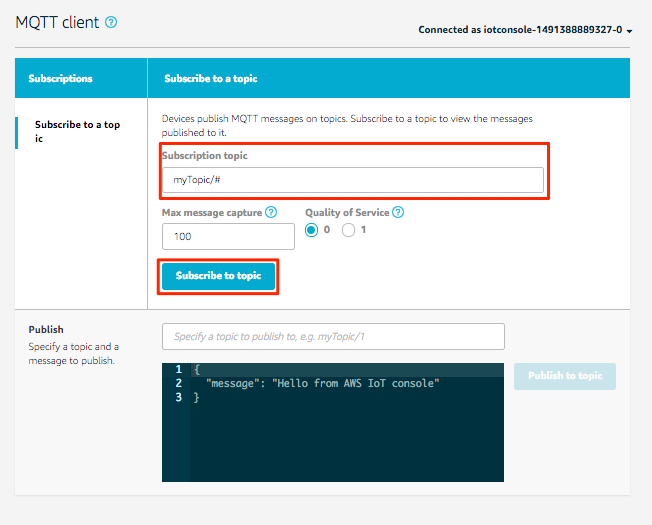This screenshot has width=652, height=525.
Task: Click line number 1 in the editor gutter
Action: (x=179, y=370)
